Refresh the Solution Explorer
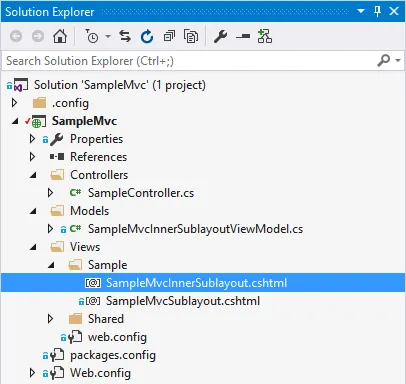Image resolution: width=406 pixels, height=384 pixels. pos(147,36)
